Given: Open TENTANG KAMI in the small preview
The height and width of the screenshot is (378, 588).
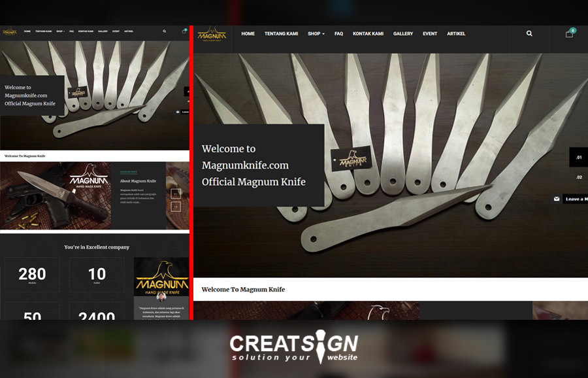Looking at the screenshot, I should [x=44, y=31].
